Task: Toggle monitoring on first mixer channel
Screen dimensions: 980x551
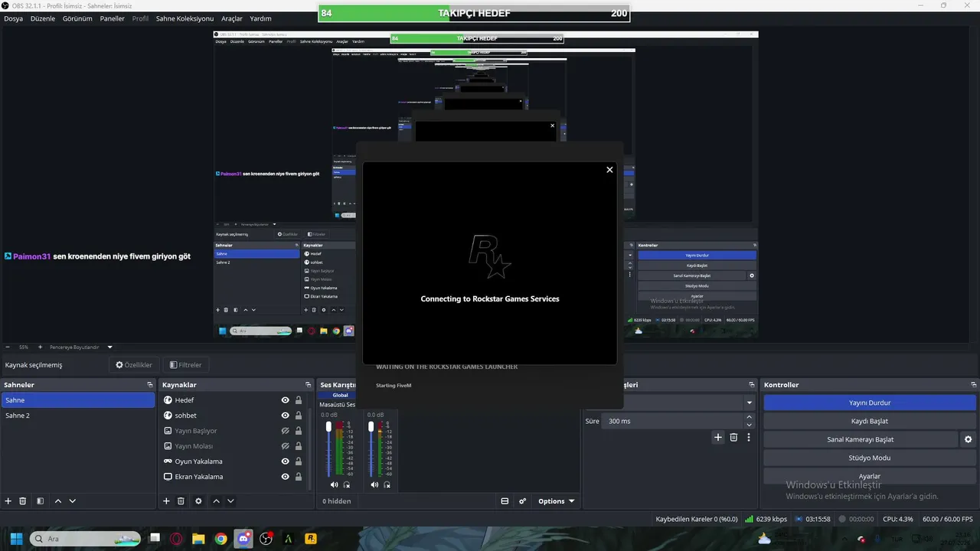Action: [347, 484]
